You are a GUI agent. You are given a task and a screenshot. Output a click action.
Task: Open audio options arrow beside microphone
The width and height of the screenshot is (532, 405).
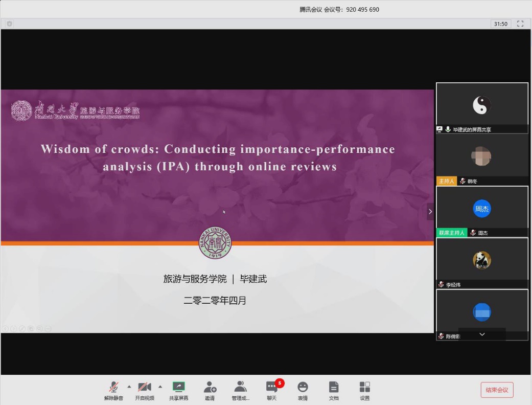pos(129,387)
